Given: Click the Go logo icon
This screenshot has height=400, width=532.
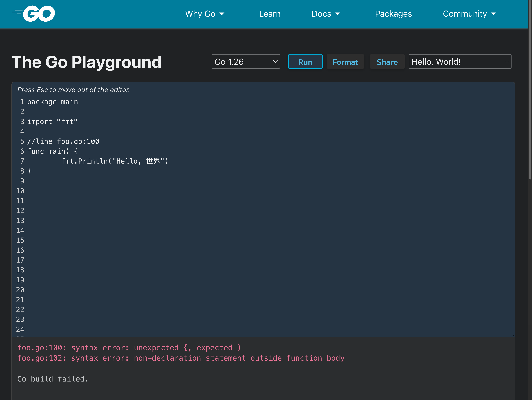Looking at the screenshot, I should pyautogui.click(x=33, y=14).
